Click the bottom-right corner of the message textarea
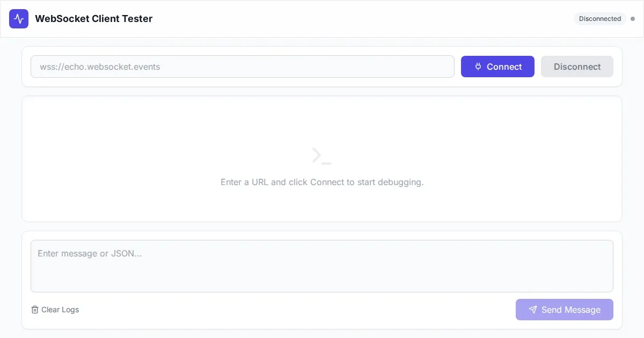Screen dimensions: 644x338 [x=609, y=289]
